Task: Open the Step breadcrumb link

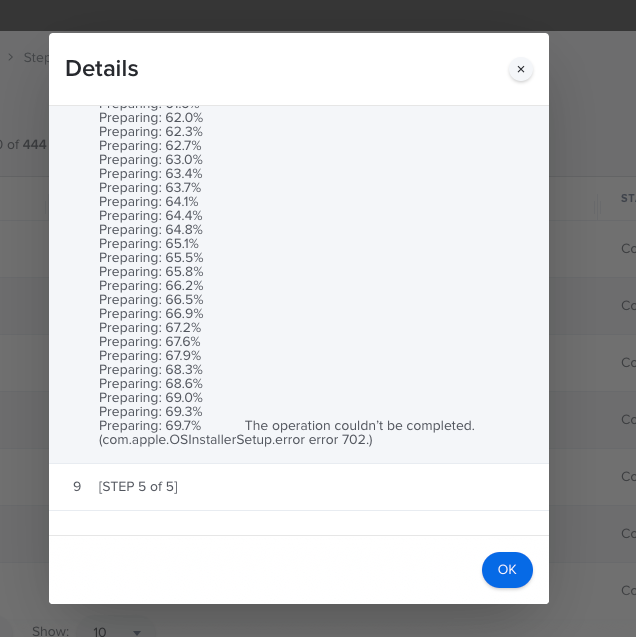Action: [x=36, y=58]
